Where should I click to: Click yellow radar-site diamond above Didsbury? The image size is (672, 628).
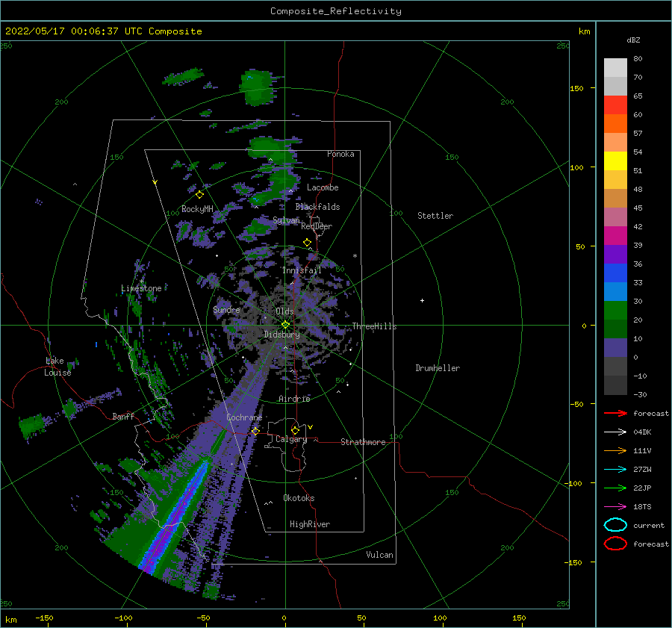[285, 325]
